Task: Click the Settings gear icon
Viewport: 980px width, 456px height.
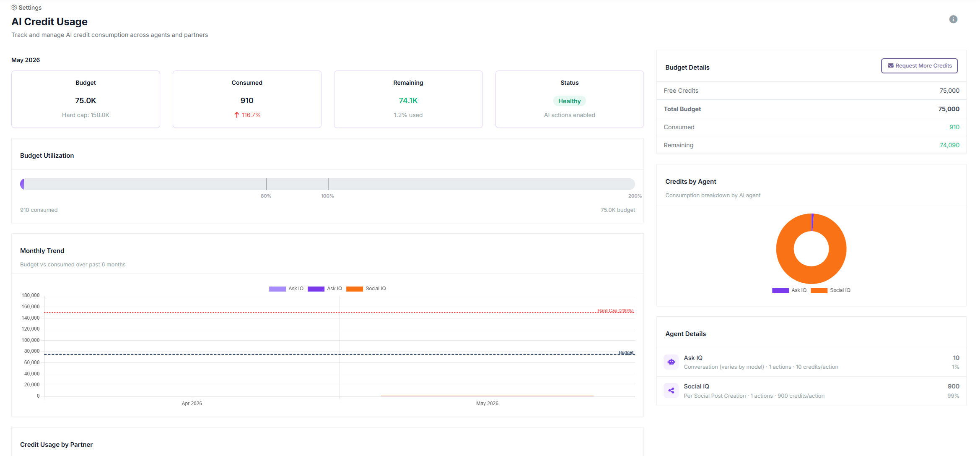Action: coord(14,8)
